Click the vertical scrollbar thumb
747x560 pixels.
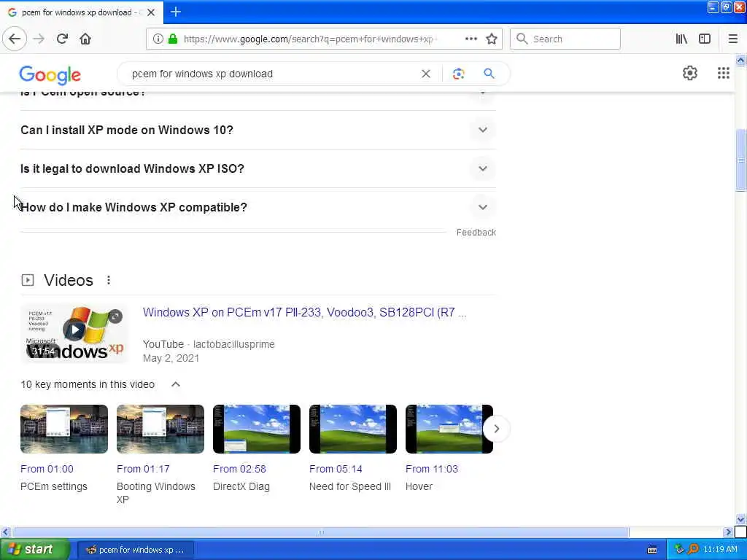click(x=740, y=160)
